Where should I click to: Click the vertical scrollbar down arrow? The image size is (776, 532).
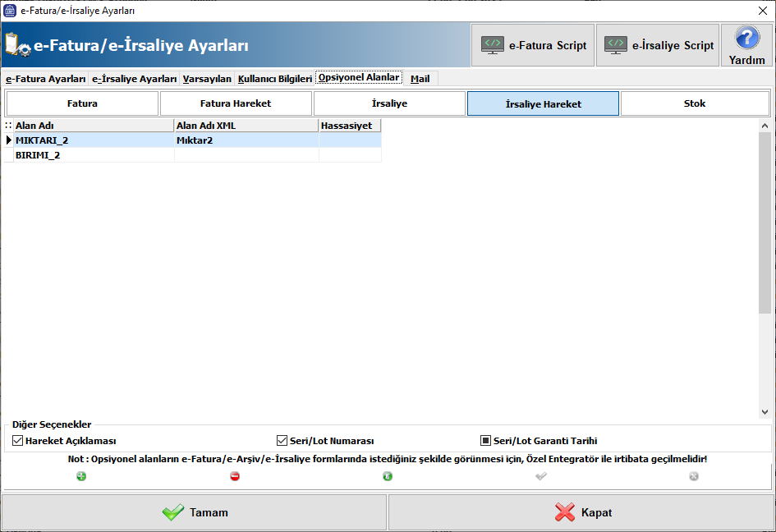click(765, 412)
